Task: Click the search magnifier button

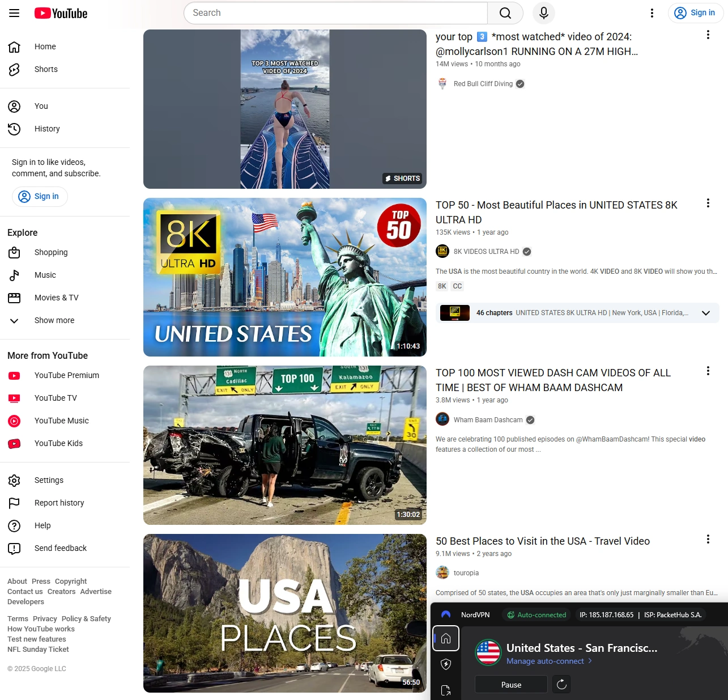Action: 505,13
